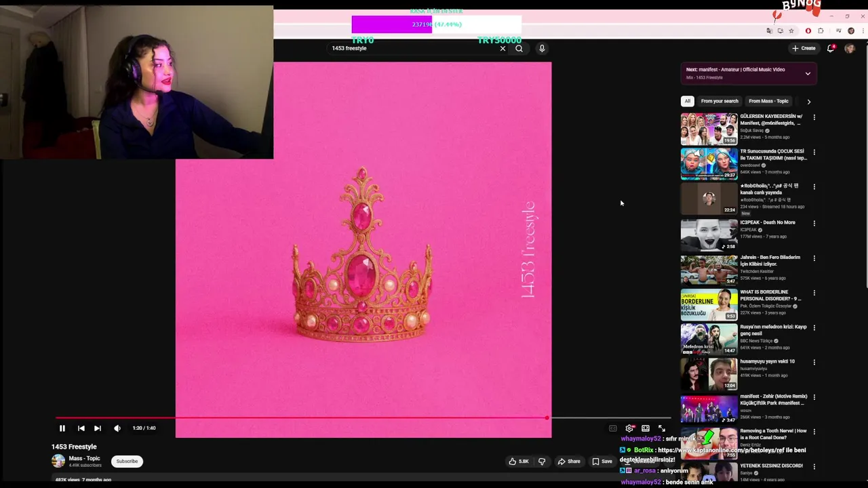Toggle subtitles CC button
Viewport: 868px width, 488px height.
pyautogui.click(x=613, y=428)
